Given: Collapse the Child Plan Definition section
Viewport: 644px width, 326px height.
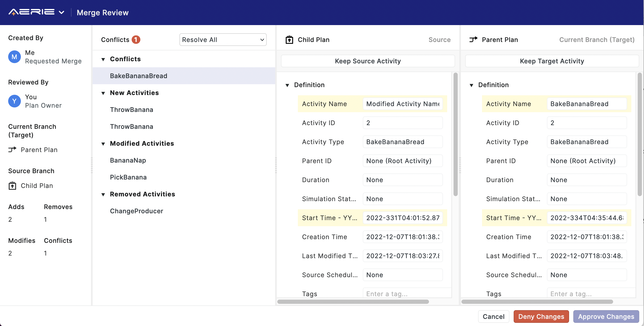Looking at the screenshot, I should click(x=287, y=85).
